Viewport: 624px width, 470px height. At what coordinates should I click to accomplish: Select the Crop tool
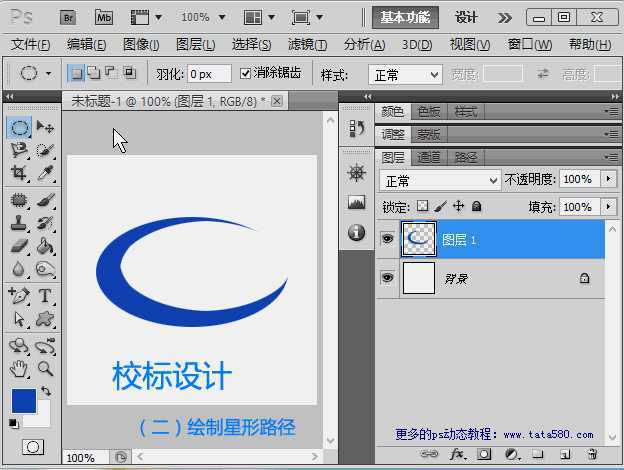pyautogui.click(x=19, y=173)
